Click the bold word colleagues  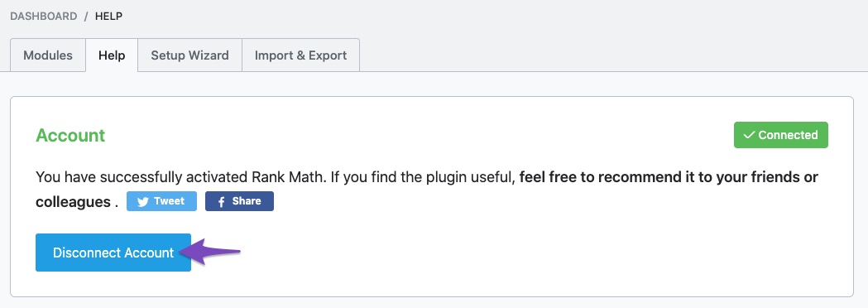coord(73,202)
